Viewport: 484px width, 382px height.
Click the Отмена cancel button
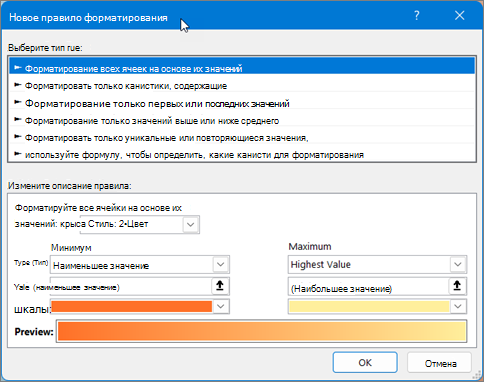440,363
